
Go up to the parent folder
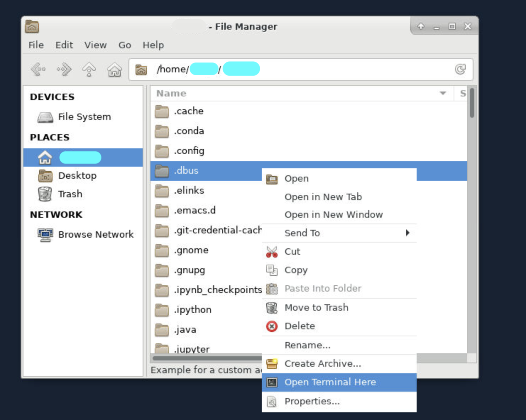coord(89,69)
